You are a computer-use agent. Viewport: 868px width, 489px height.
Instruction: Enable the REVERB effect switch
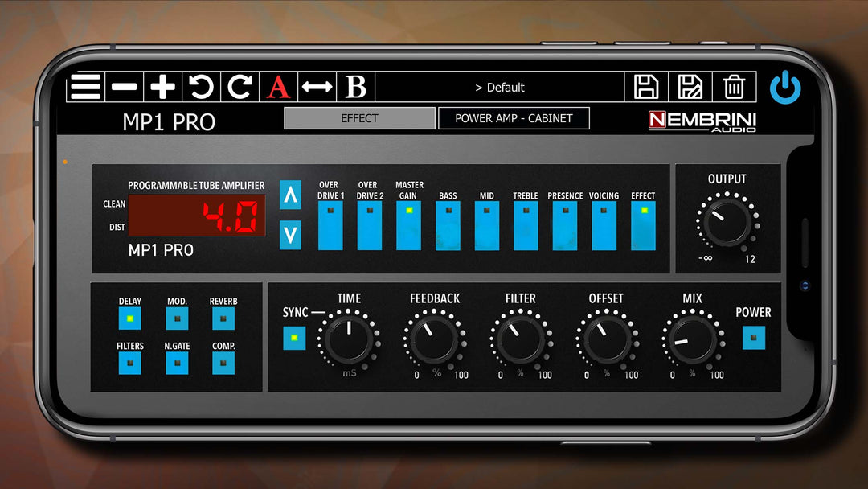click(223, 318)
